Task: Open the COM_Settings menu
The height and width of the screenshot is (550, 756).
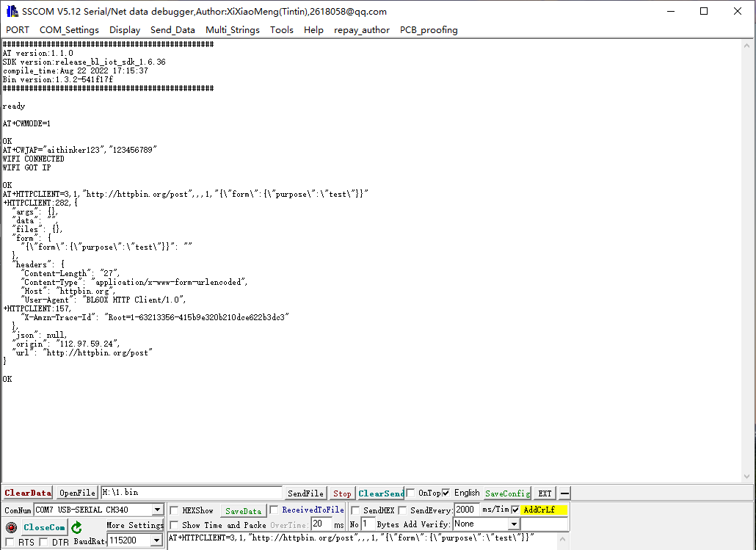Action: coord(70,30)
